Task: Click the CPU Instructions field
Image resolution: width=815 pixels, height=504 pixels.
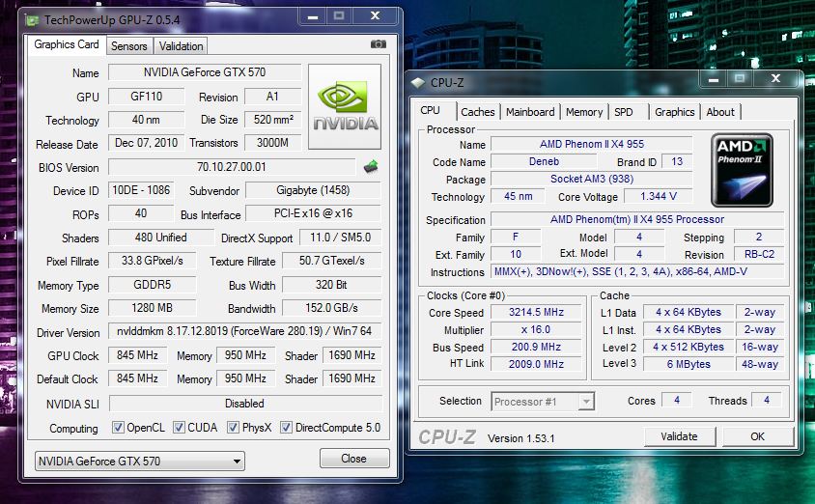Action: [x=637, y=271]
